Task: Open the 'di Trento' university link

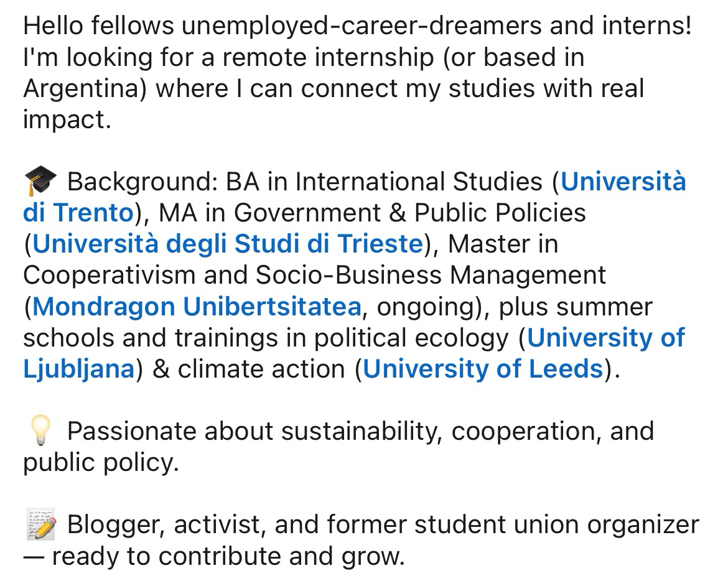Action: [x=78, y=213]
